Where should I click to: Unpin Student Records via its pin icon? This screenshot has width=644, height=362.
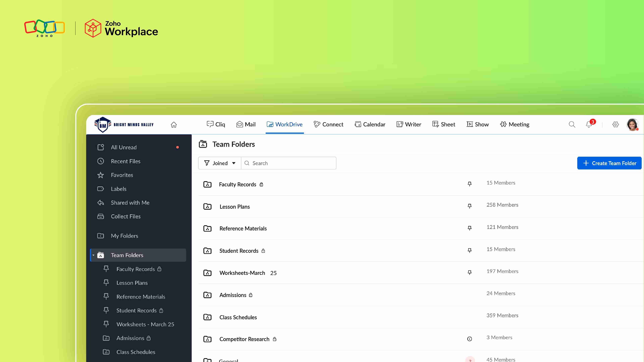pyautogui.click(x=470, y=250)
